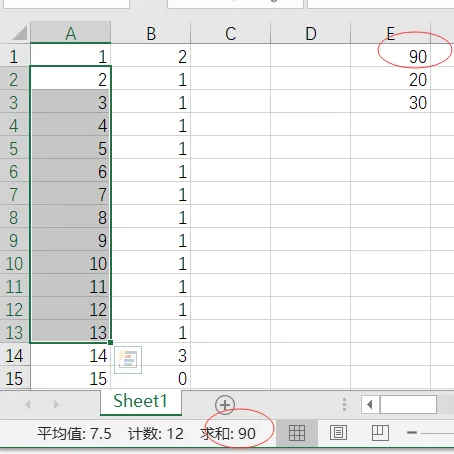Click the tab bar resize dots handle
Image resolution: width=454 pixels, height=454 pixels.
[x=344, y=404]
